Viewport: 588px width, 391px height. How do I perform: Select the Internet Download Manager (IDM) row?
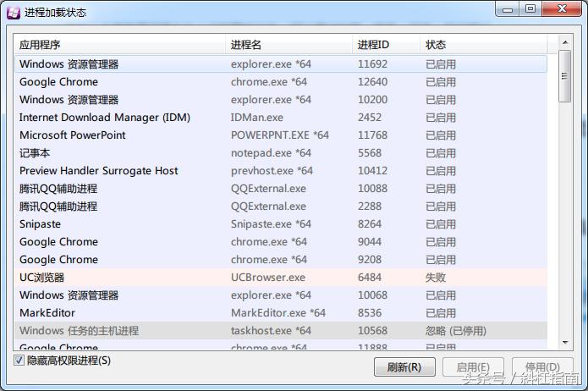click(x=281, y=118)
